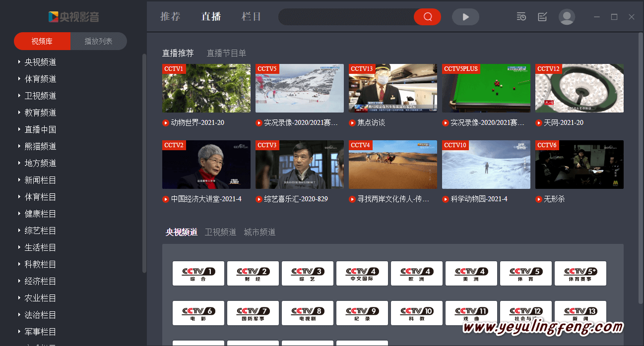Switch to 城市频道 tab above channel grid
The image size is (644, 346).
tap(259, 232)
